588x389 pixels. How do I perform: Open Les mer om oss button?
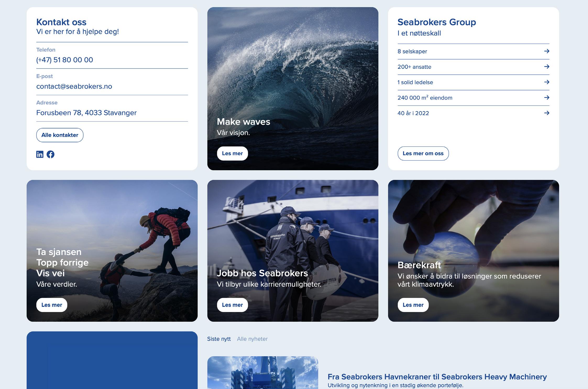point(423,154)
